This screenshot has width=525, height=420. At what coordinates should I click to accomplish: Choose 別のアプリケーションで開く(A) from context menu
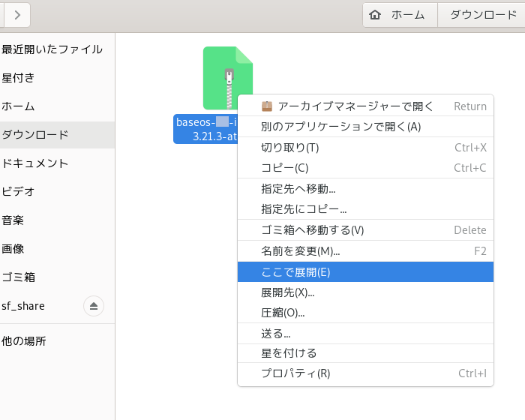point(340,127)
